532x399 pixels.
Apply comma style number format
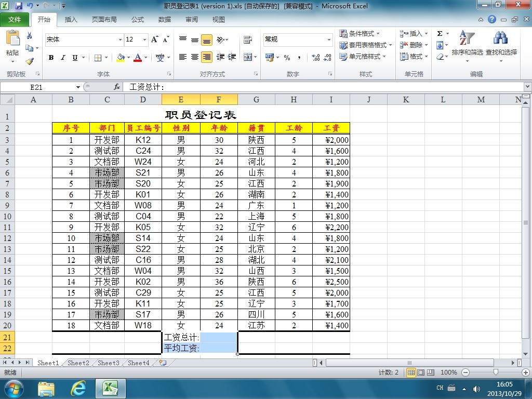click(x=299, y=58)
